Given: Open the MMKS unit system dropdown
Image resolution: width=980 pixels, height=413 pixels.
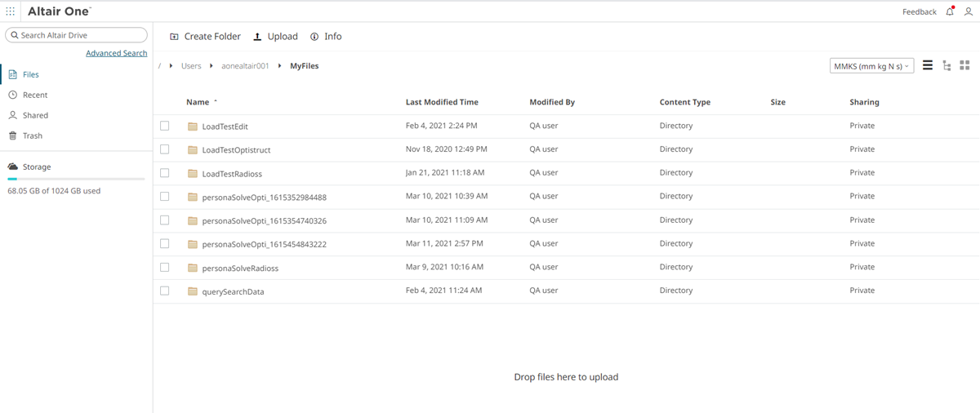Looking at the screenshot, I should point(871,66).
